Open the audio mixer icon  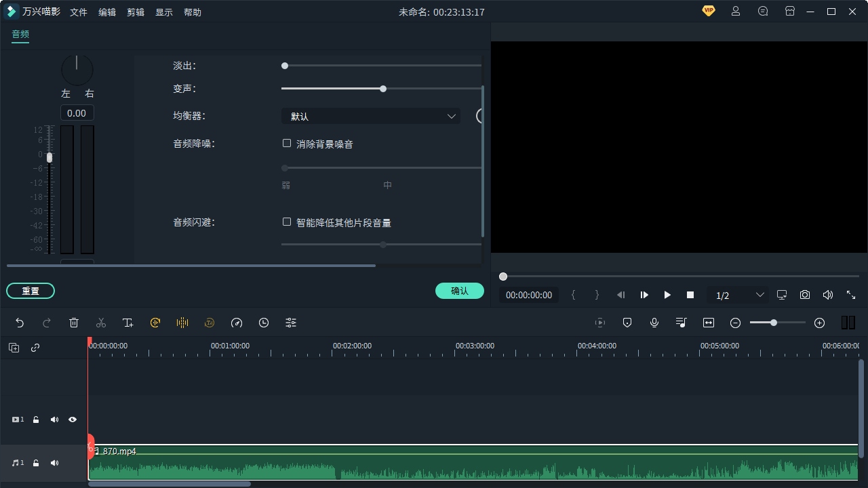pos(681,323)
